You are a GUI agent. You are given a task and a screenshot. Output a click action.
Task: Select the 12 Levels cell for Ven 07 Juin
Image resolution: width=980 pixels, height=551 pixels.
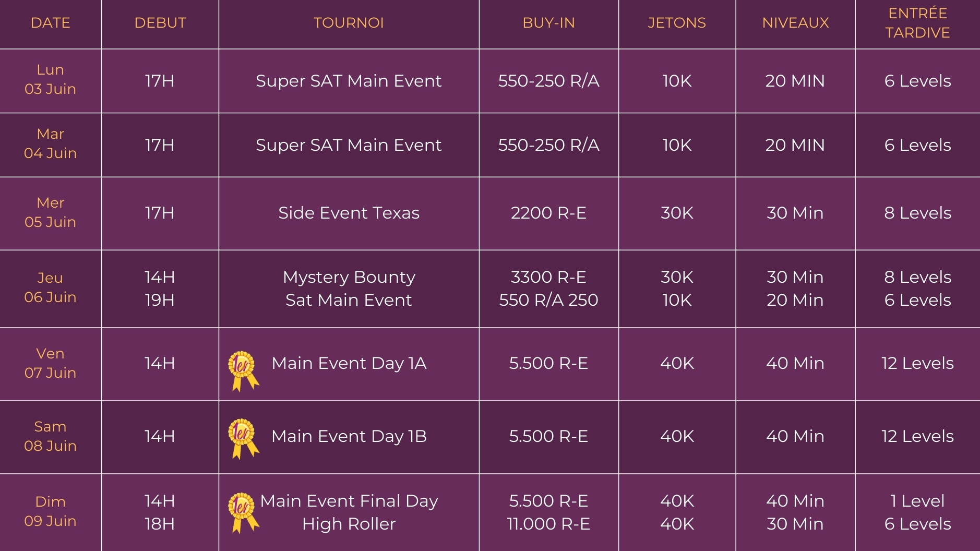tap(917, 363)
